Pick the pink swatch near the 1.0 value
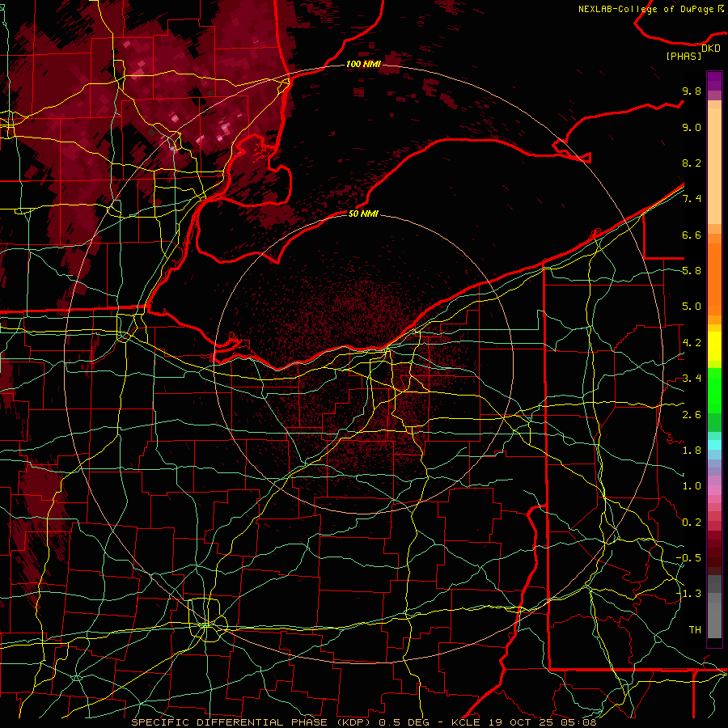This screenshot has height=728, width=728. click(714, 490)
